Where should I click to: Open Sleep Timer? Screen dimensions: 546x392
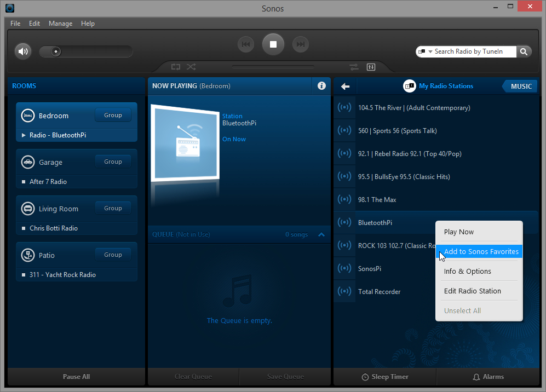pyautogui.click(x=385, y=377)
